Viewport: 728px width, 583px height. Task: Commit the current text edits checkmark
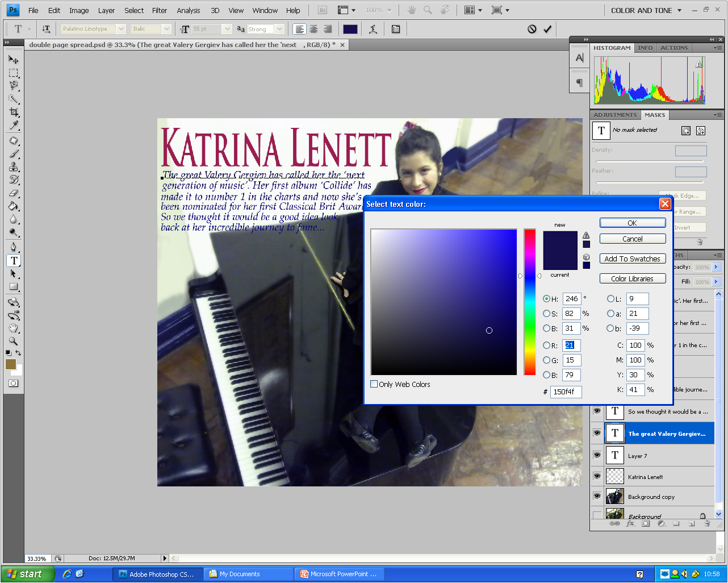tap(547, 29)
